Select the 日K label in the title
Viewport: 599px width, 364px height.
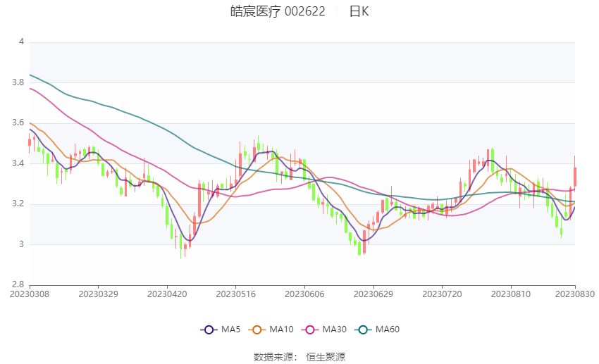(359, 11)
